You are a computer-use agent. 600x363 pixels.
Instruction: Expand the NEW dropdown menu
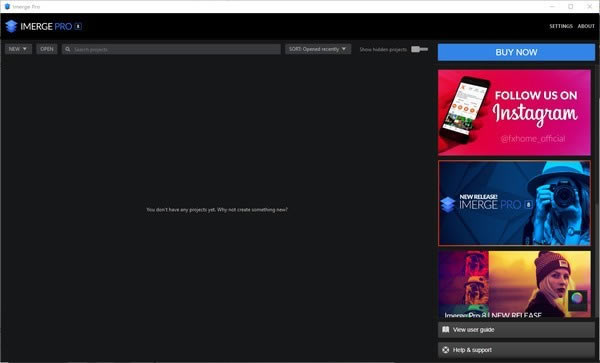click(18, 49)
